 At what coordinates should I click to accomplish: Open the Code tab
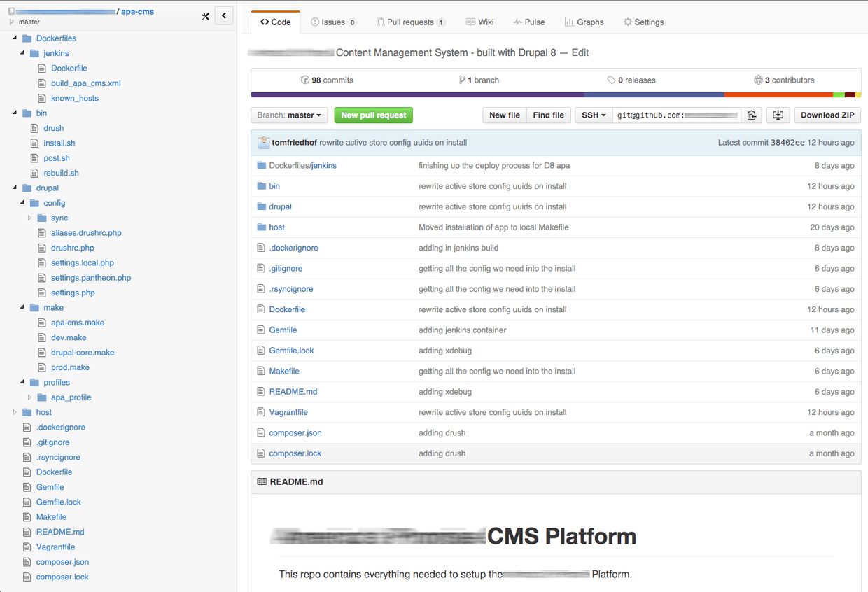276,22
